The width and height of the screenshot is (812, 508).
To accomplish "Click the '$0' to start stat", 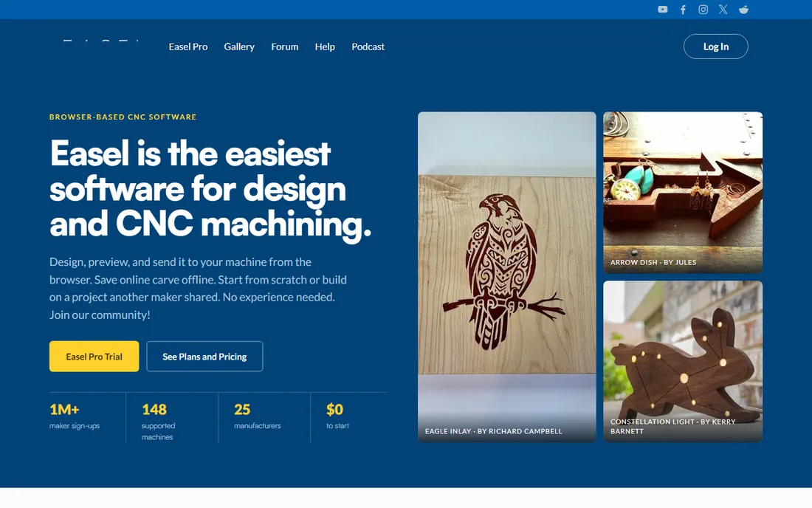I will click(x=337, y=416).
